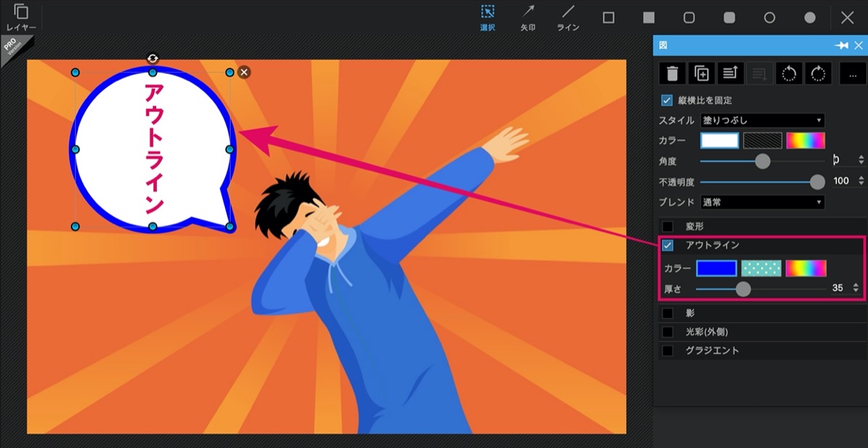Choose the outlined rounded rectangle tool
The height and width of the screenshot is (448, 868).
click(x=689, y=17)
